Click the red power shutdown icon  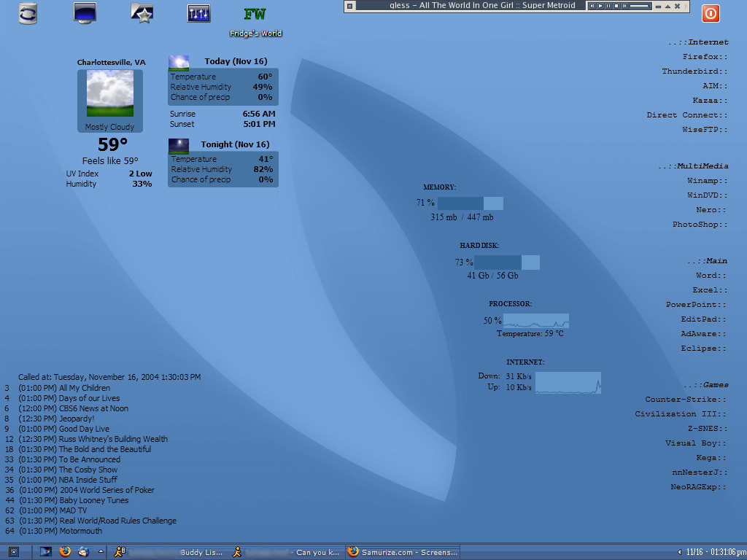click(711, 13)
